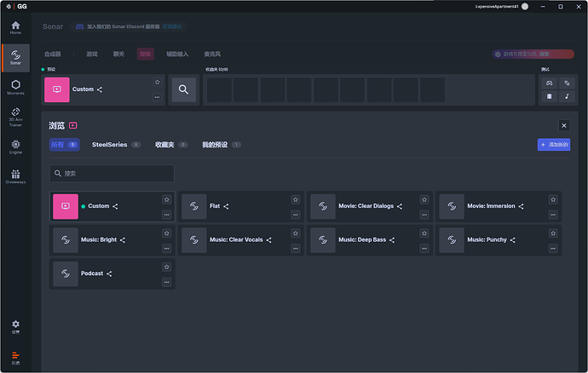Open more options for Music: Punchy preset
Viewport: 588px width, 373px height.
click(553, 248)
